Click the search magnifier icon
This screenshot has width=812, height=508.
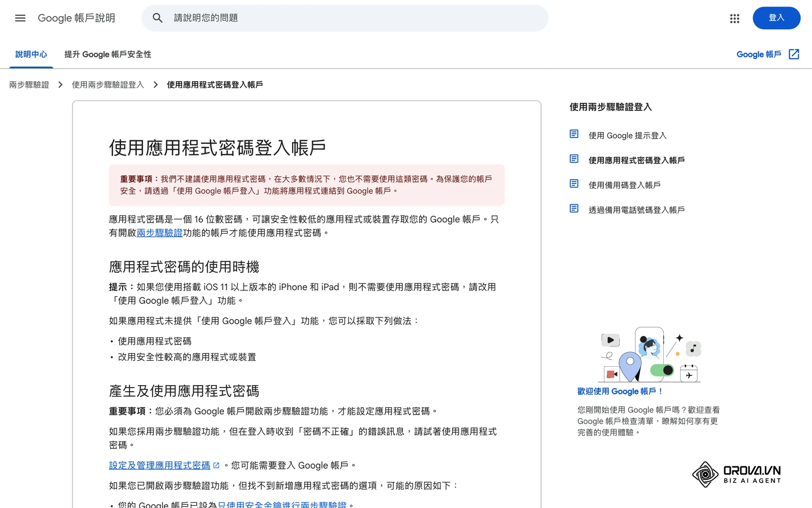[x=158, y=18]
